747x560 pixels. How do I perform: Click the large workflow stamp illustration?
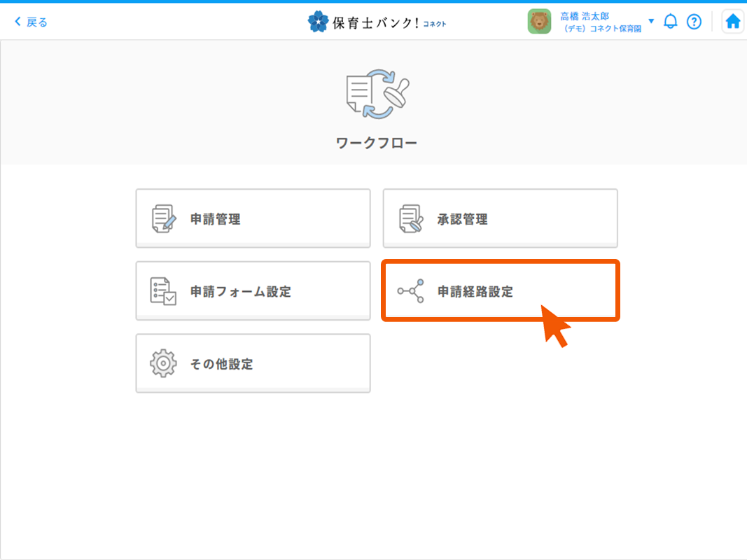pyautogui.click(x=377, y=94)
